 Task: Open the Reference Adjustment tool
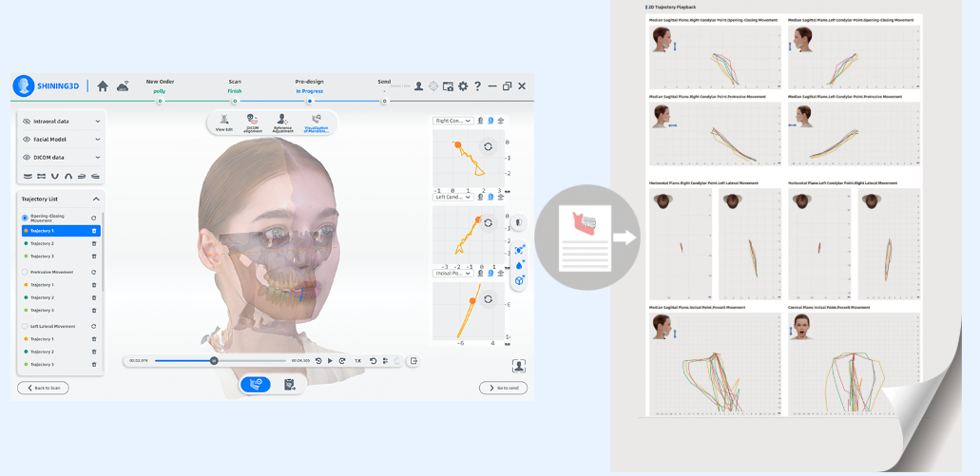coord(282,124)
